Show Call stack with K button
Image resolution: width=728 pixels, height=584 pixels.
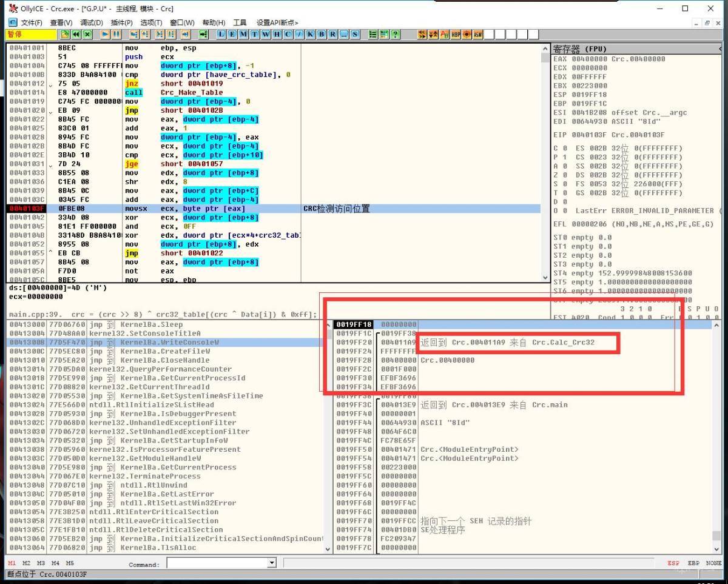[310, 35]
